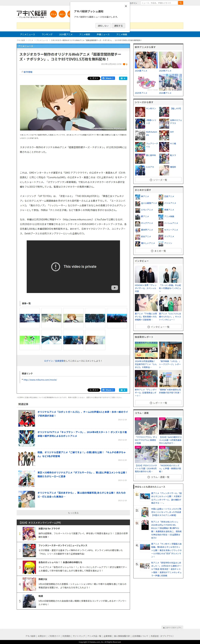Click このページのトップへ link
The width and height of the screenshot is (200, 644).
point(172,627)
